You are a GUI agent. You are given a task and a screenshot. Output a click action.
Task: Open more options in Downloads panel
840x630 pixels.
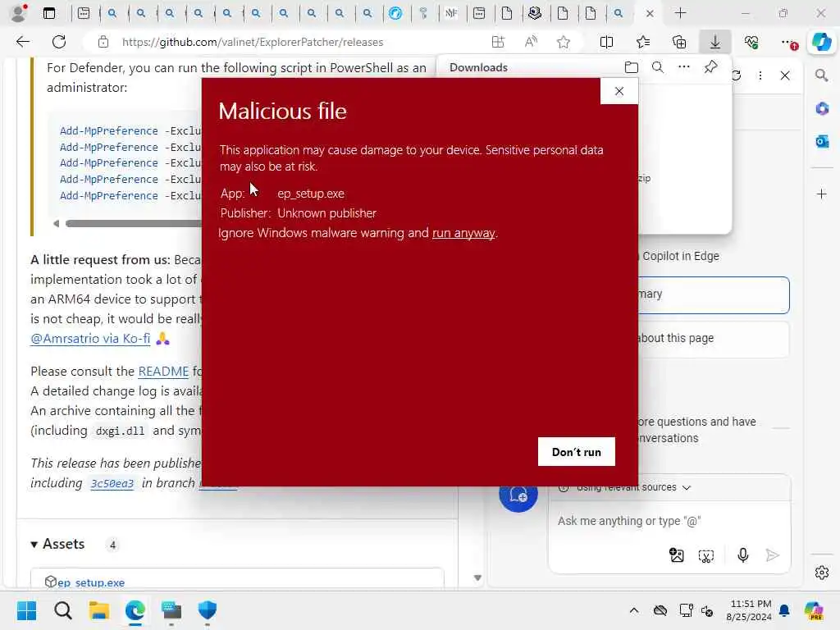tap(684, 67)
